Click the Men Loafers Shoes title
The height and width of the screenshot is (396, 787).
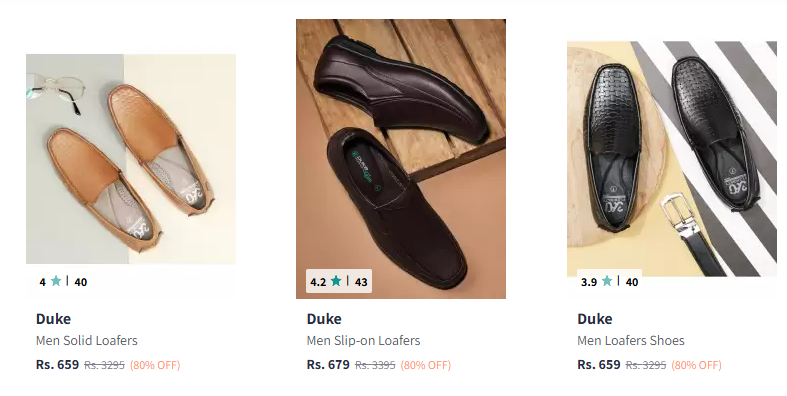631,340
